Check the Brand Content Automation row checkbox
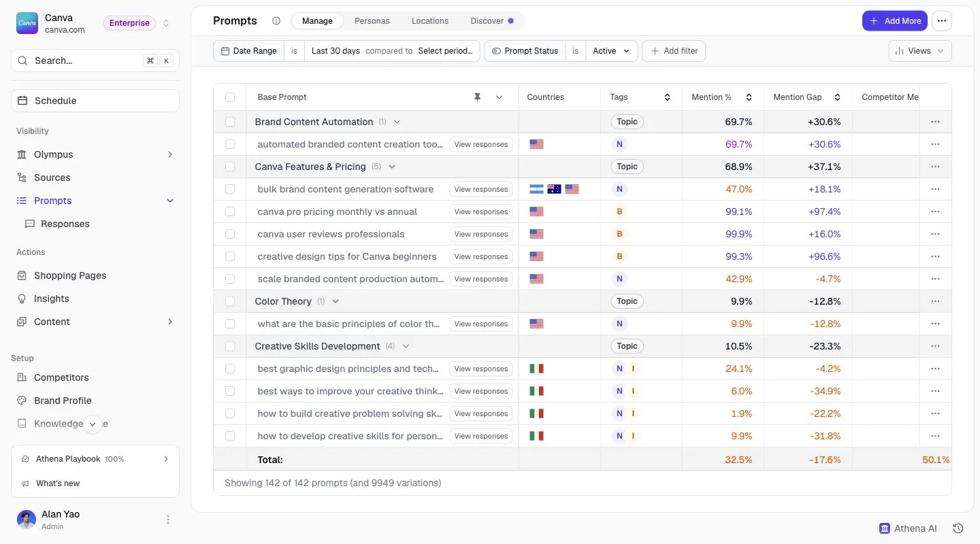The height and width of the screenshot is (544, 980). pos(230,122)
